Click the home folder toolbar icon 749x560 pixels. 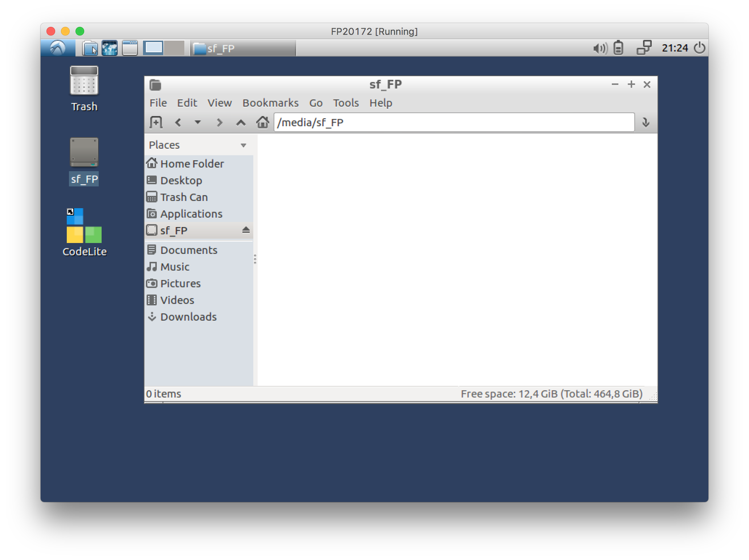pyautogui.click(x=262, y=122)
